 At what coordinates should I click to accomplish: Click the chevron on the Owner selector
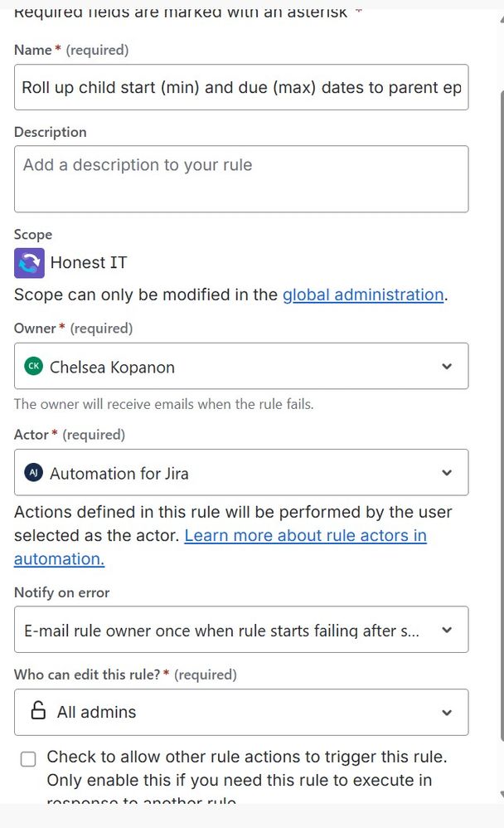point(447,366)
